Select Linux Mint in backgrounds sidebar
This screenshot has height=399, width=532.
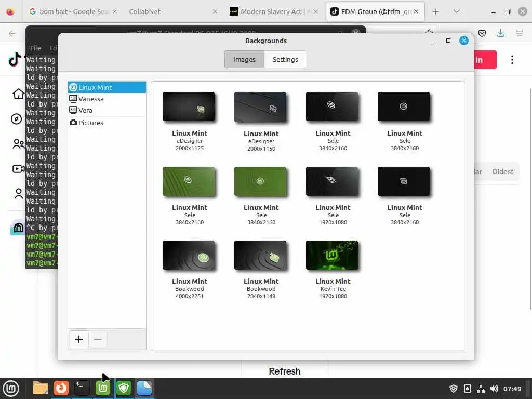(107, 87)
